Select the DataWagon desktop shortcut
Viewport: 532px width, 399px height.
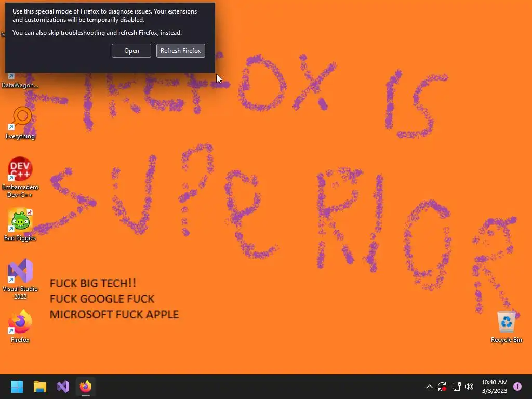20,82
